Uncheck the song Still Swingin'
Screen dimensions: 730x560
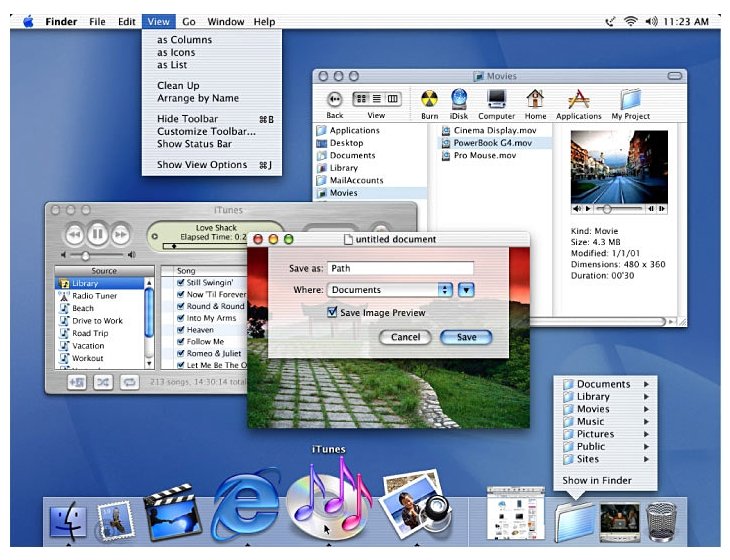click(181, 282)
